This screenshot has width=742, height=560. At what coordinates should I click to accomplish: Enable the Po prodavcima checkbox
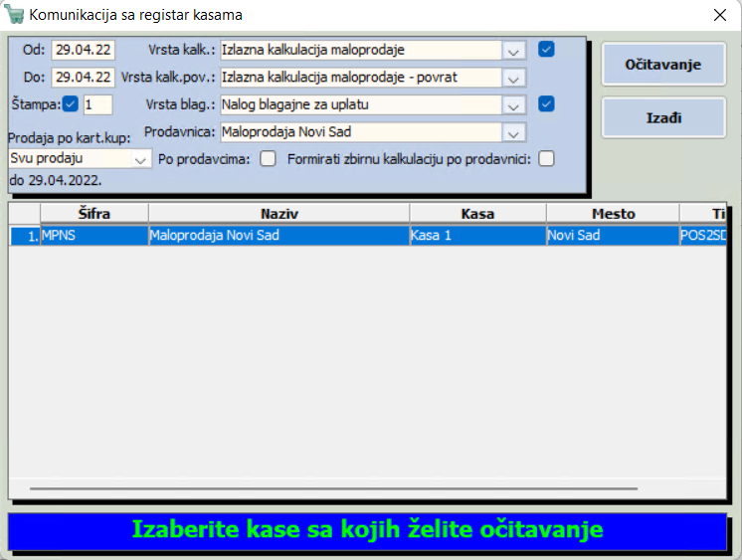(268, 159)
